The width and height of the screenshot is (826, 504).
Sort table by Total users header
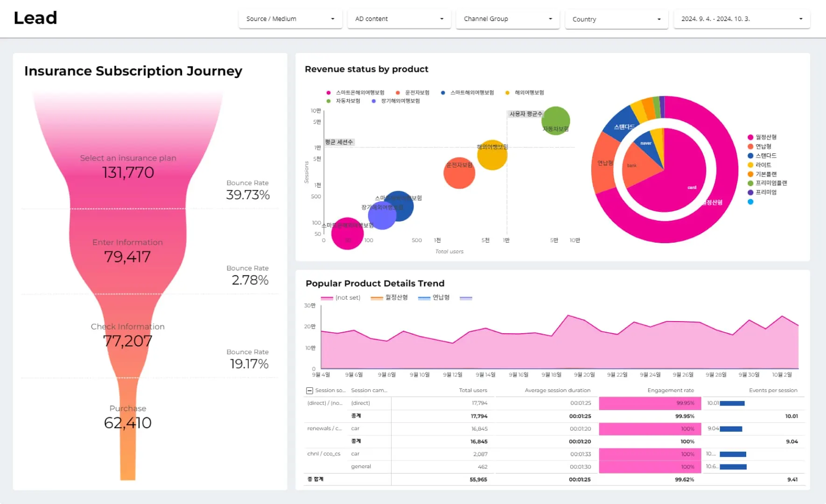[473, 391]
